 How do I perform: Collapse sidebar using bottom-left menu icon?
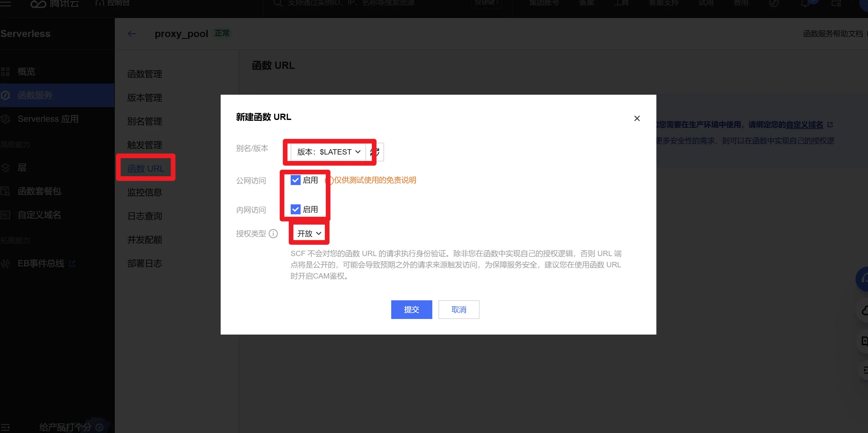5,427
